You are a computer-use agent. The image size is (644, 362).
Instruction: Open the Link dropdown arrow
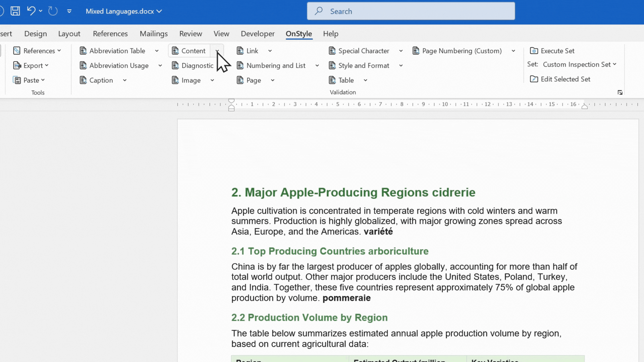pyautogui.click(x=270, y=51)
